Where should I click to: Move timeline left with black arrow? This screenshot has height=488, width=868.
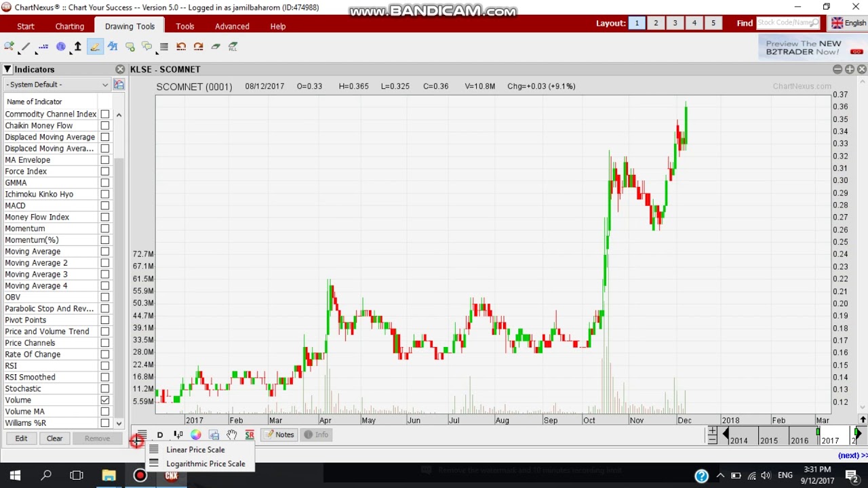[726, 434]
